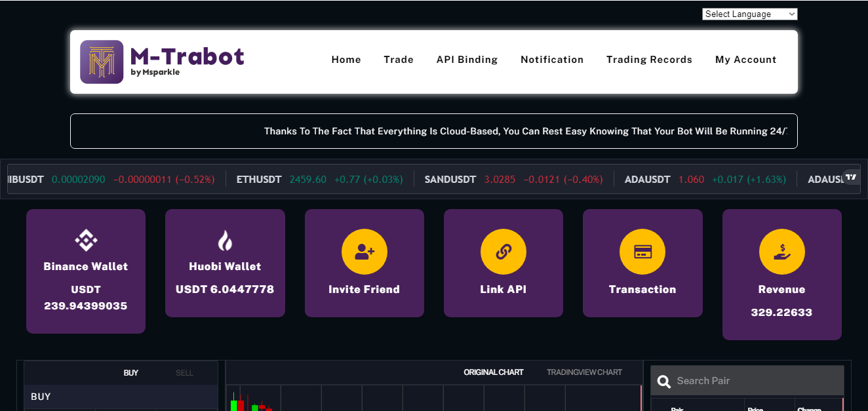The height and width of the screenshot is (411, 868).
Task: Switch to the TRADINGVIEW CHART tab
Action: click(x=584, y=372)
